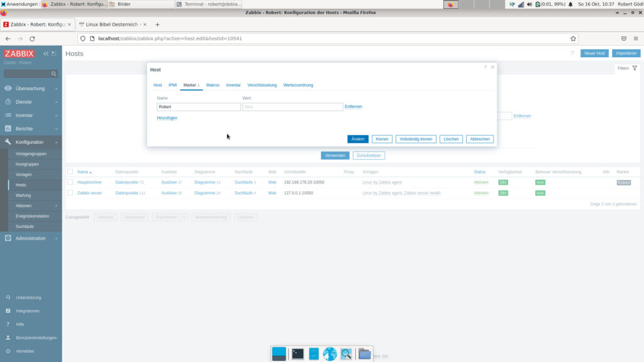Switch to the IPMI tab
The height and width of the screenshot is (362, 644).
(172, 85)
